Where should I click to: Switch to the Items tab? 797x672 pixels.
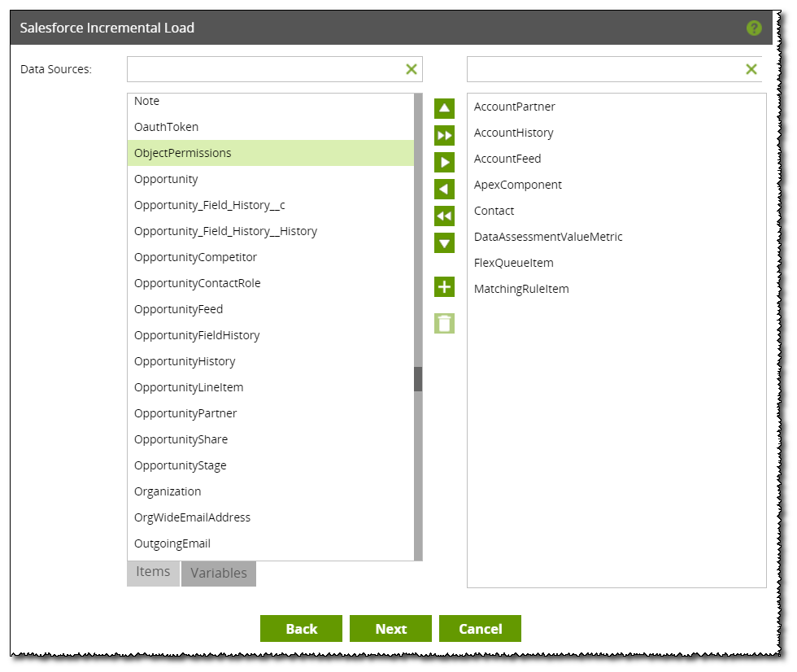153,573
